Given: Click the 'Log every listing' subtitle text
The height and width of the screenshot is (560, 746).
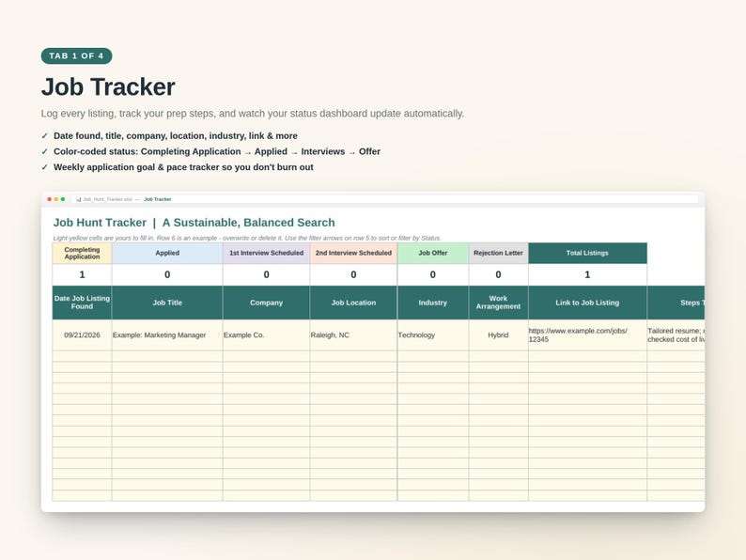Looking at the screenshot, I should (x=253, y=114).
